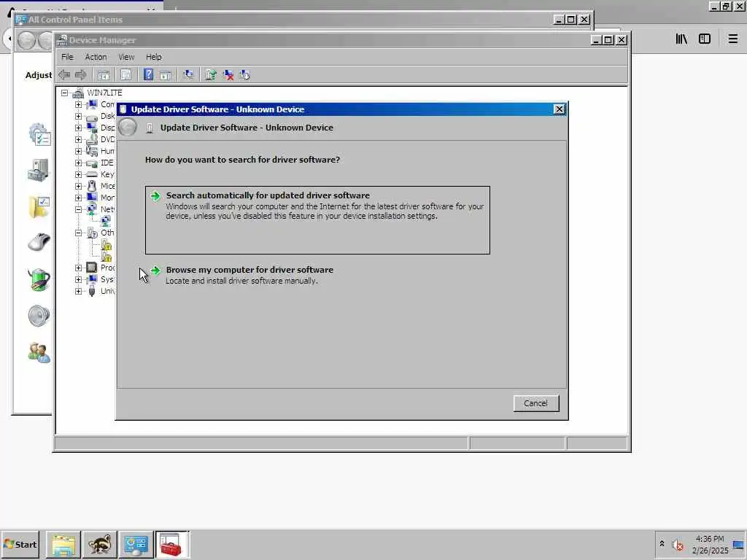Collapse the 'Oth' devices tree node
The image size is (747, 560).
pos(78,233)
